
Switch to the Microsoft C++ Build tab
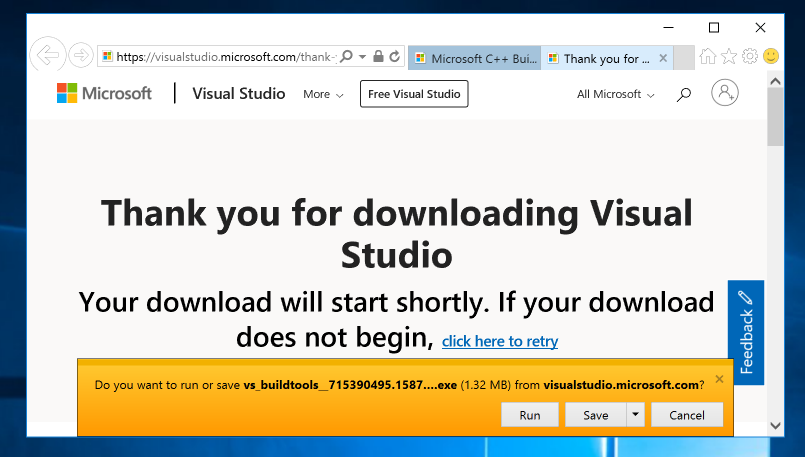point(475,58)
